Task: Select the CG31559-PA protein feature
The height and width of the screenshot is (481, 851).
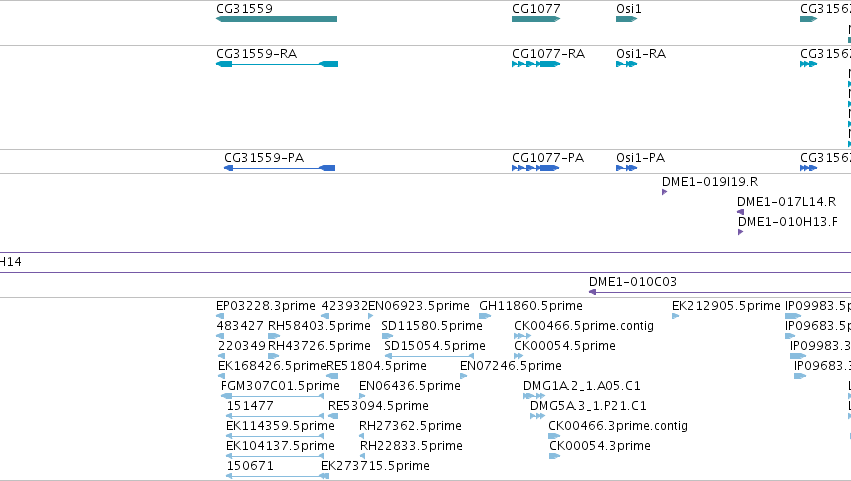Action: (x=280, y=168)
